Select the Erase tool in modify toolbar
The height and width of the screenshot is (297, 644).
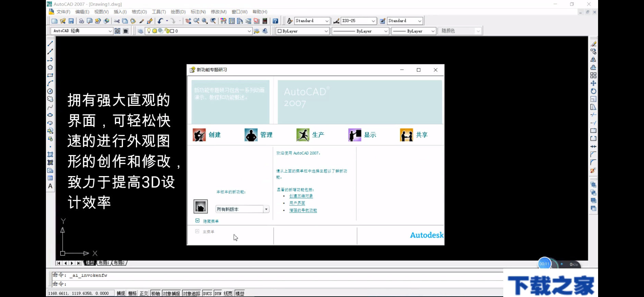pos(593,44)
